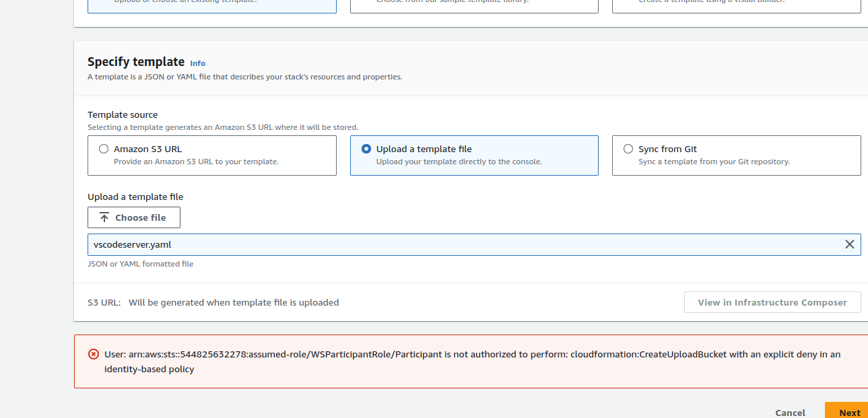
Task: Proceed by clicking the Next button
Action: [x=848, y=412]
